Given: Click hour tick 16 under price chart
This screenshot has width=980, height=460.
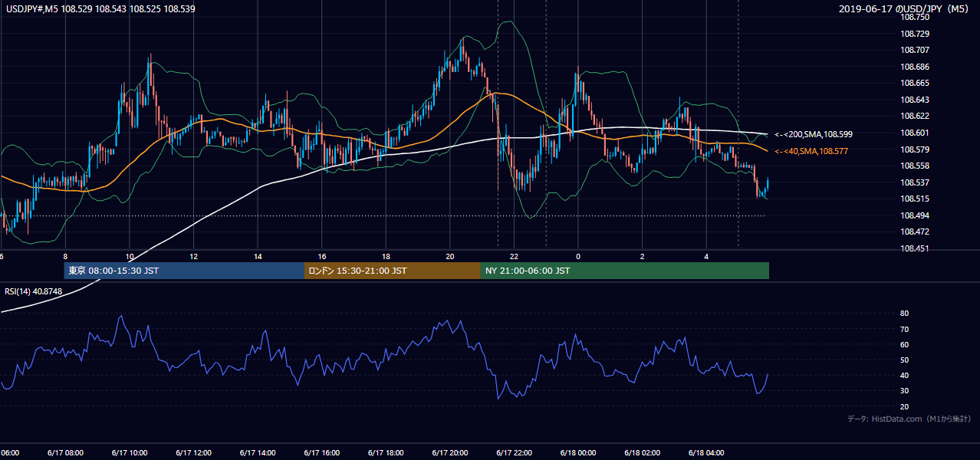Looking at the screenshot, I should tap(322, 257).
